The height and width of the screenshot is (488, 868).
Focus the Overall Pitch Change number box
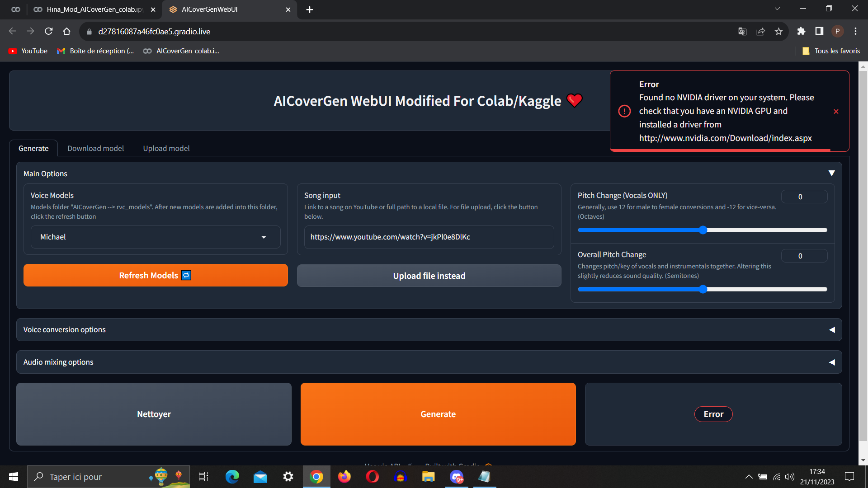tap(804, 256)
